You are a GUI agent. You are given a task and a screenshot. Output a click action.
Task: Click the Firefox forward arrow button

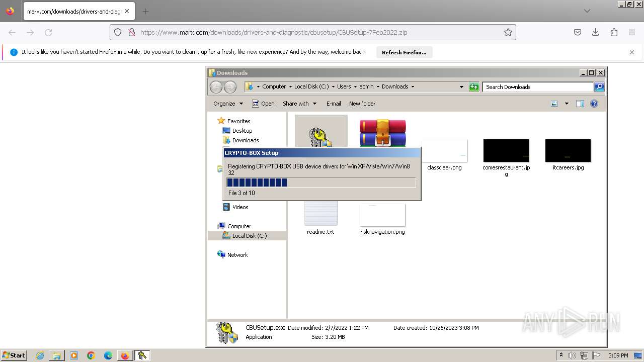point(30,32)
